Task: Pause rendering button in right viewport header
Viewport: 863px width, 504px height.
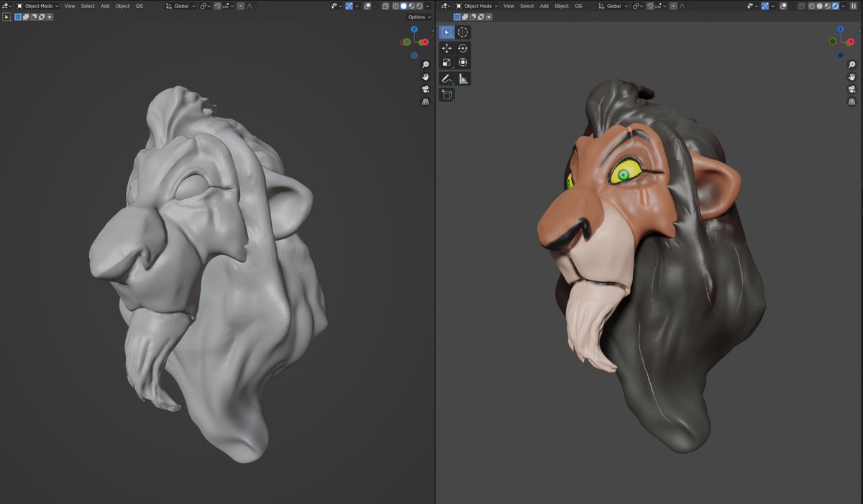Action: point(854,6)
